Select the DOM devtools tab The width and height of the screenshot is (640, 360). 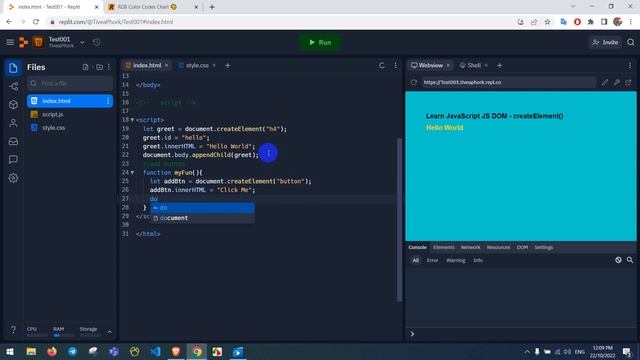522,247
